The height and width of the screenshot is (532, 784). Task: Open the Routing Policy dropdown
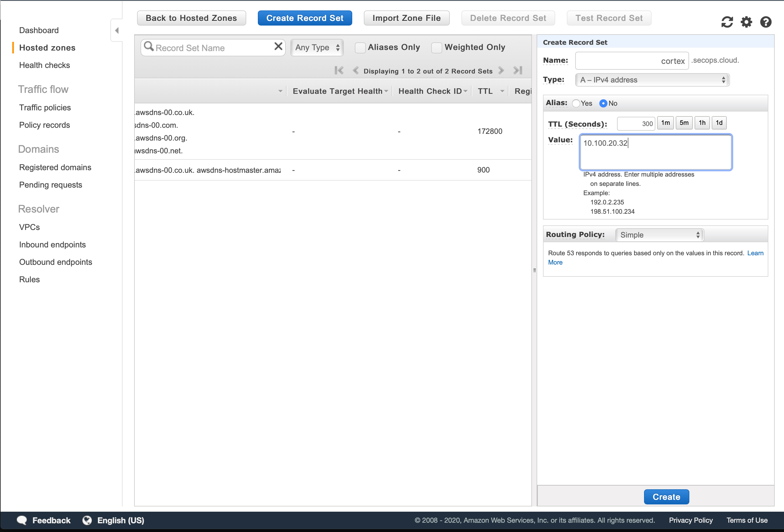click(x=659, y=234)
